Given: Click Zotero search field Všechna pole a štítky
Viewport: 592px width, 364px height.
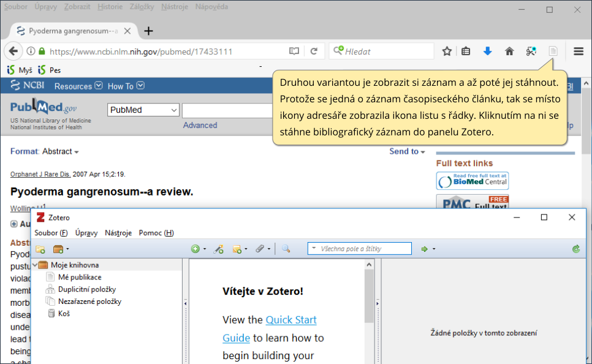Looking at the screenshot, I should click(x=359, y=248).
